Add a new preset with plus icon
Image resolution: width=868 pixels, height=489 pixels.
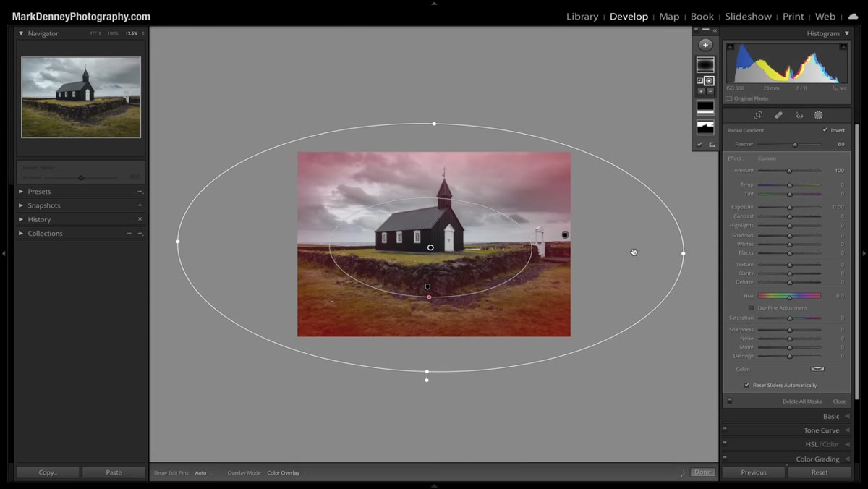(140, 192)
